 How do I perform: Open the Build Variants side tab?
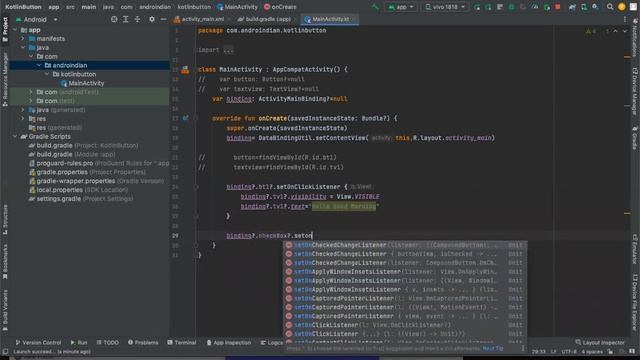(5, 310)
